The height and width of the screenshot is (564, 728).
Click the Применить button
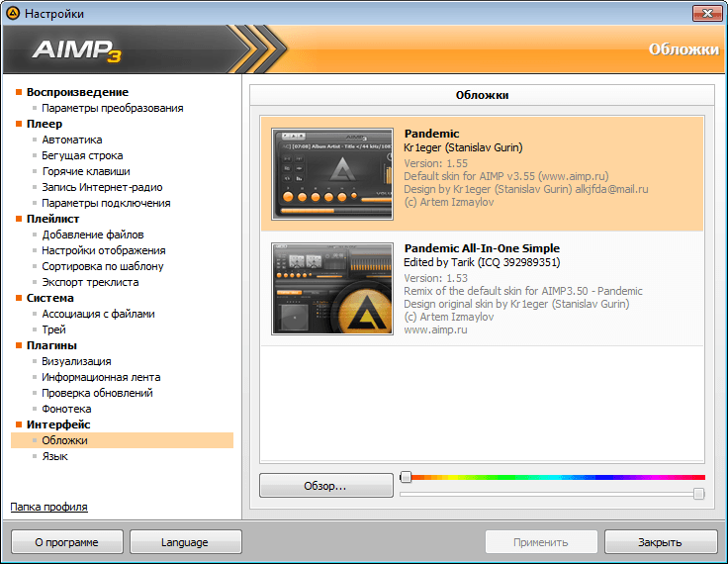[541, 542]
